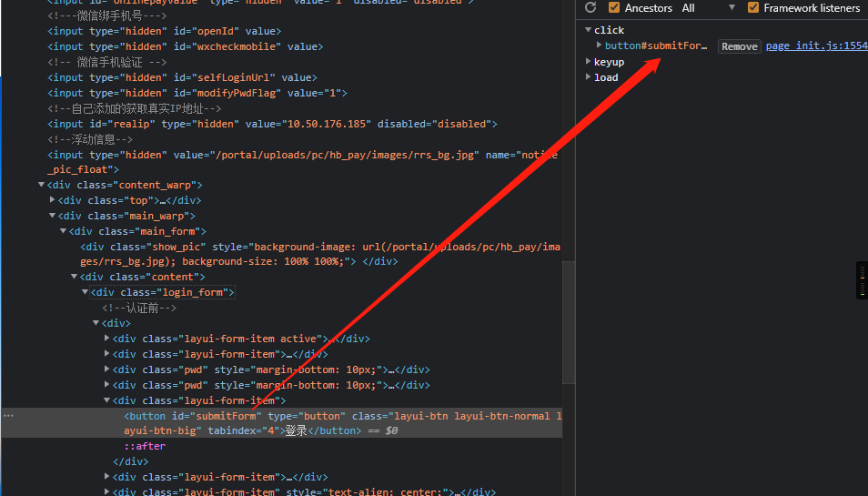Image resolution: width=868 pixels, height=496 pixels.
Task: Expand the div class top node
Action: (52, 200)
